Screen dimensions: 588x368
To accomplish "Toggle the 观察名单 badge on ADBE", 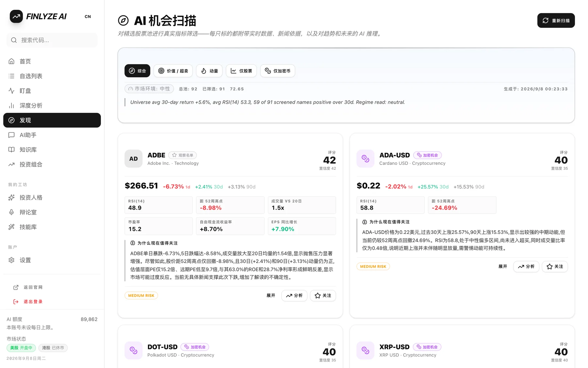I will [183, 155].
